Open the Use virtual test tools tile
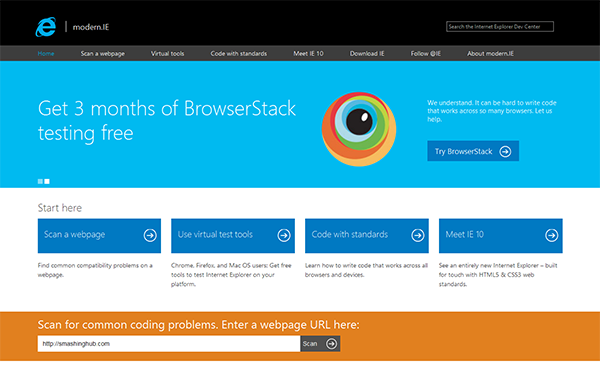The width and height of the screenshot is (600, 369). point(233,236)
